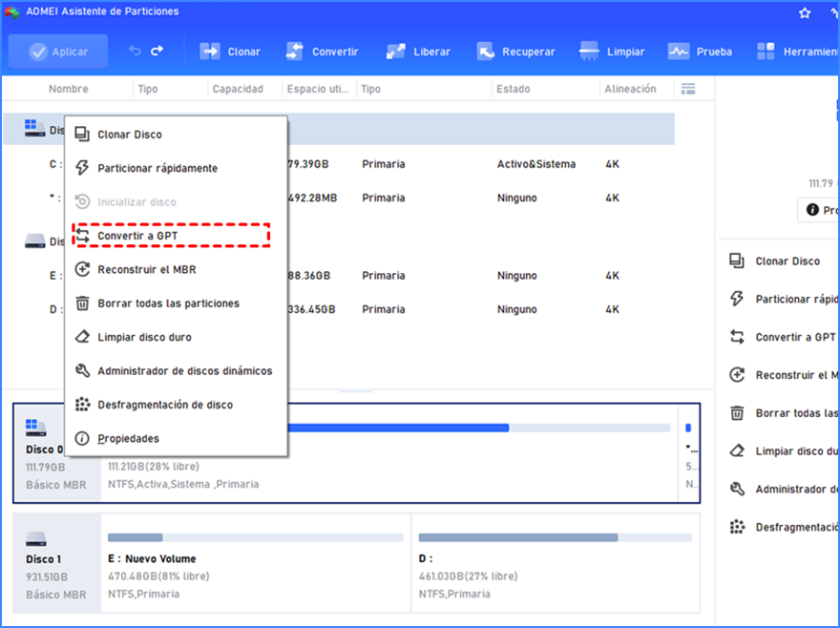This screenshot has height=628, width=840.
Task: Click the 336.45GB used space cell
Action: [x=311, y=309]
